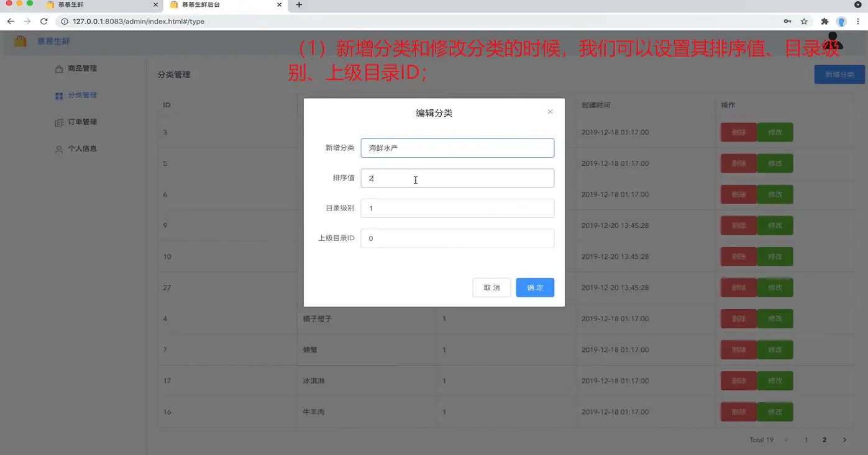Click the blue 新增分类 button
Viewport: 868px width, 455px height.
point(839,74)
